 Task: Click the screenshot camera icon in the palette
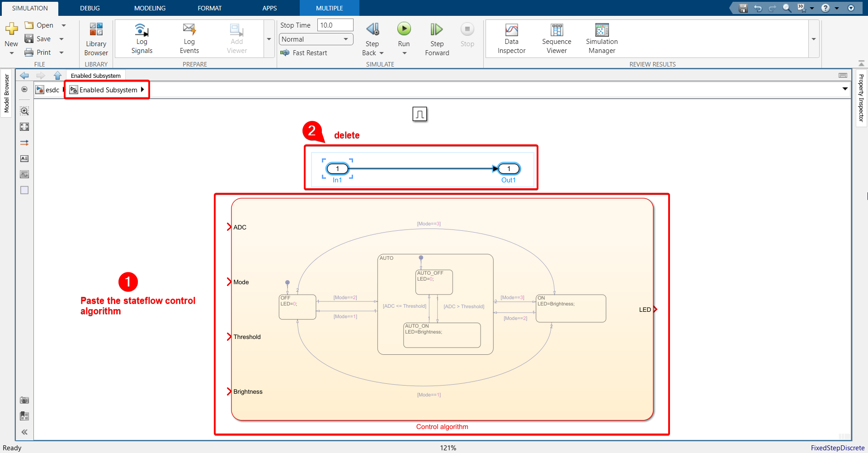pos(24,400)
